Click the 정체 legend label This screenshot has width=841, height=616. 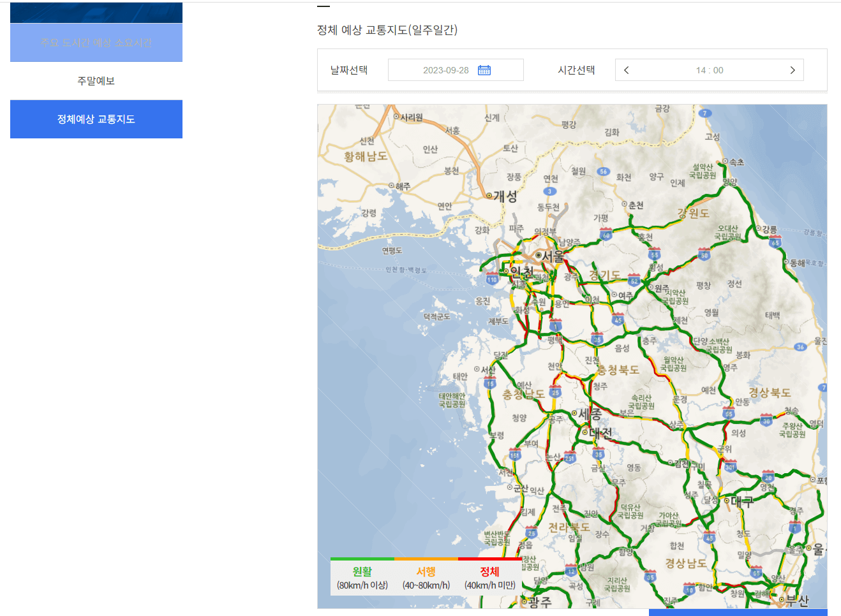coord(489,572)
